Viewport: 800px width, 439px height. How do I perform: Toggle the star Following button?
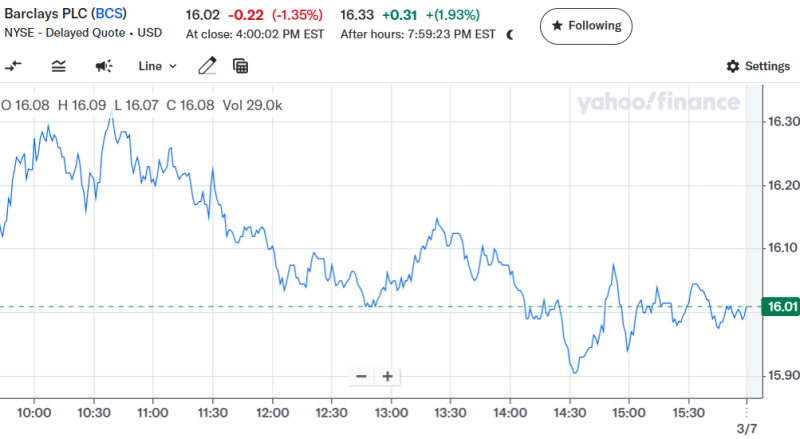(585, 25)
